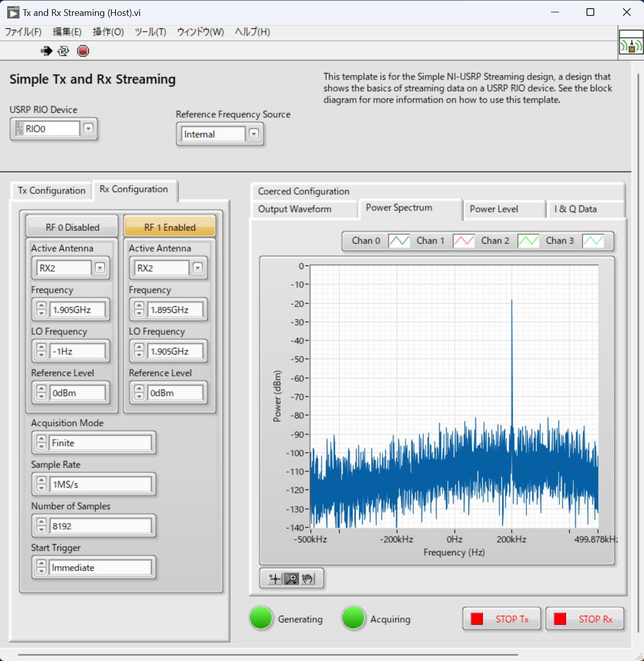Screen dimensions: 644x661
Task: Switch to the Tx Configuration tab
Action: tap(51, 190)
